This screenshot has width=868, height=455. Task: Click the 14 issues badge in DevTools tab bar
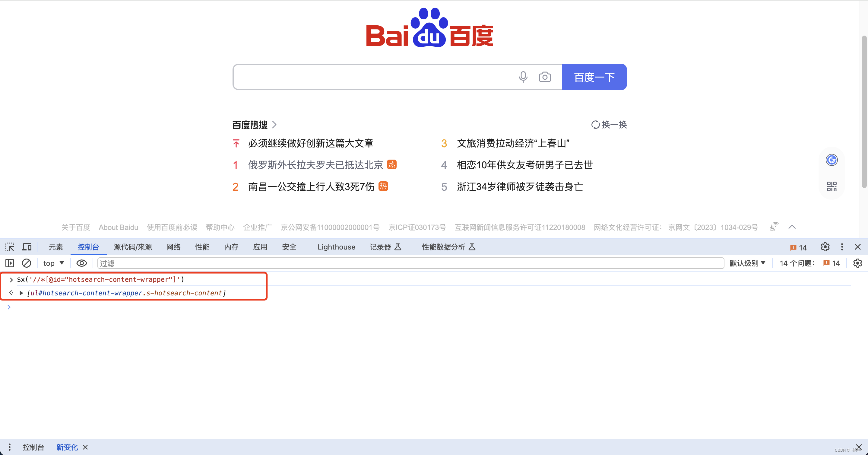[798, 247]
